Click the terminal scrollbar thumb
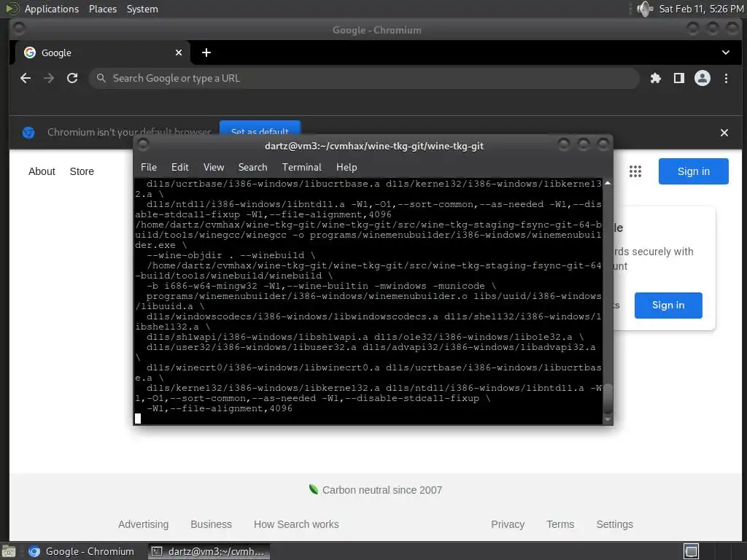Screen dimensions: 747x560 coord(608,399)
